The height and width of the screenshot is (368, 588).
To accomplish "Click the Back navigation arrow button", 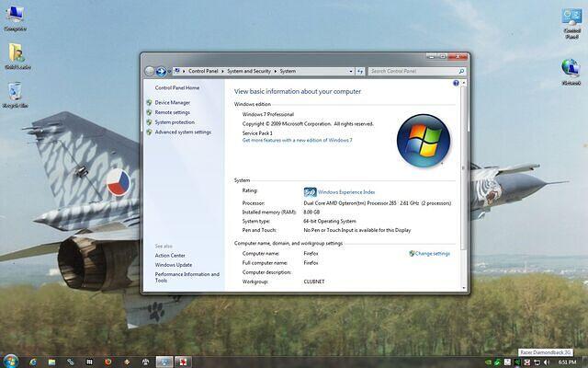I will click(150, 71).
